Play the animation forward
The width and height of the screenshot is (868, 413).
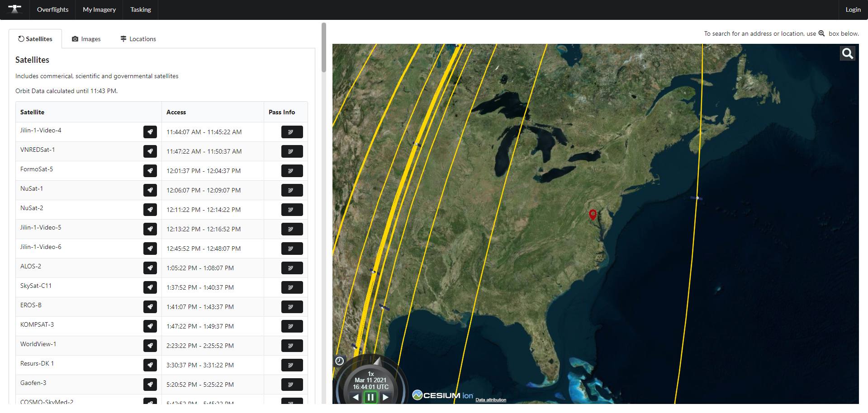[385, 397]
